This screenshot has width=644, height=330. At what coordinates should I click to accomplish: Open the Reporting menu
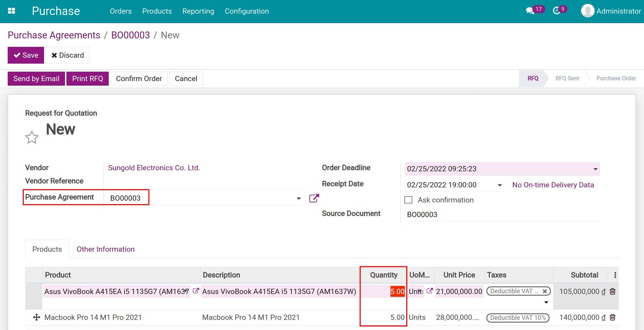(x=198, y=11)
